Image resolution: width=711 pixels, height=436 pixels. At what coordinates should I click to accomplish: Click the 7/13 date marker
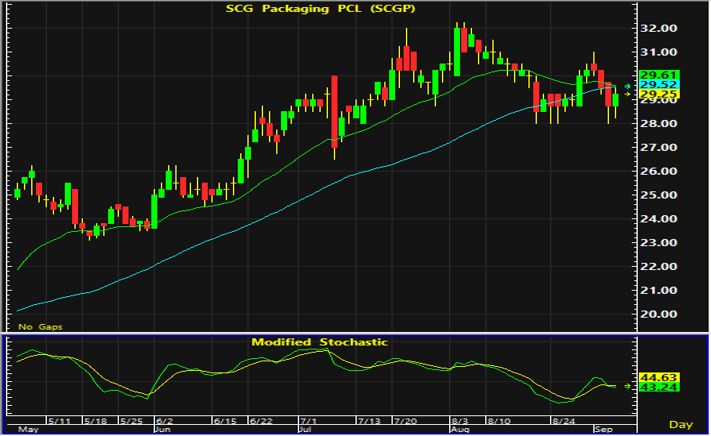coord(369,421)
